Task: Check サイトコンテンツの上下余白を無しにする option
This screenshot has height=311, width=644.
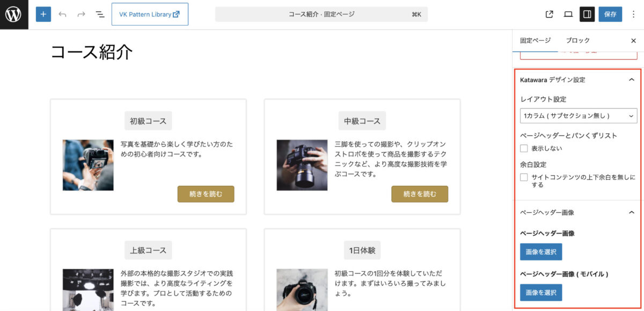Action: point(524,177)
